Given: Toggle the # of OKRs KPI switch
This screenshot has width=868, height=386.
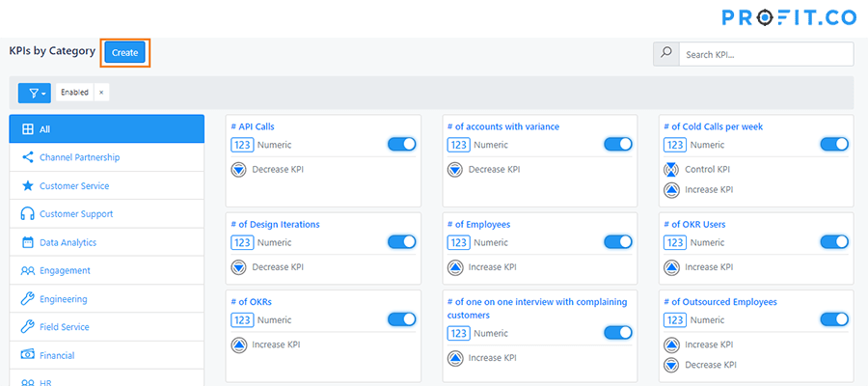Looking at the screenshot, I should 401,319.
